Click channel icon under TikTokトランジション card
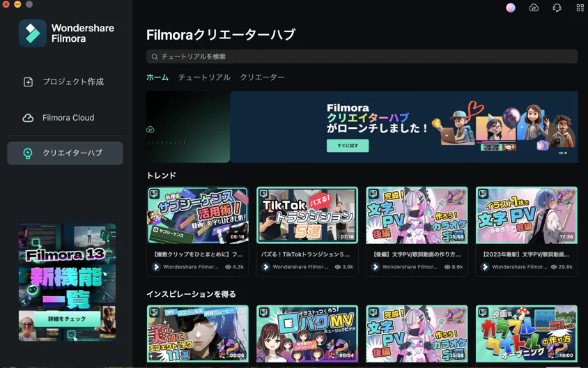Screen dimensions: 588x368 (x=265, y=267)
